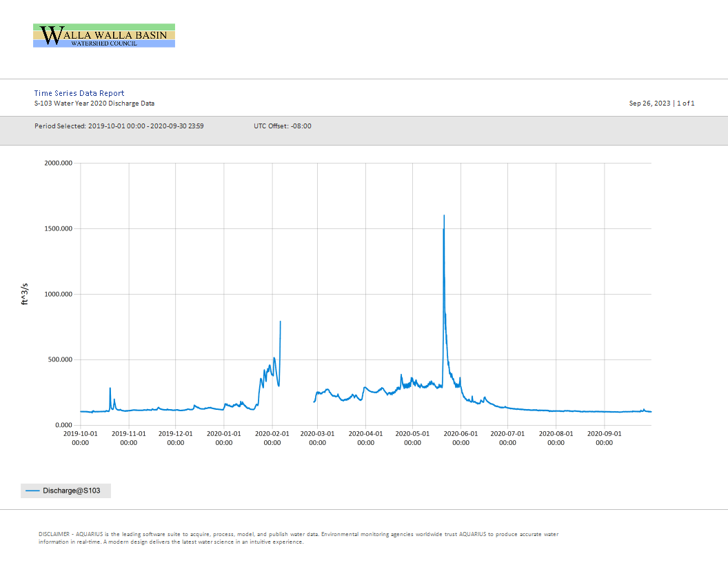Click the Walla Walla Basin Watershed Council logo
This screenshot has width=728, height=563.
pyautogui.click(x=104, y=35)
